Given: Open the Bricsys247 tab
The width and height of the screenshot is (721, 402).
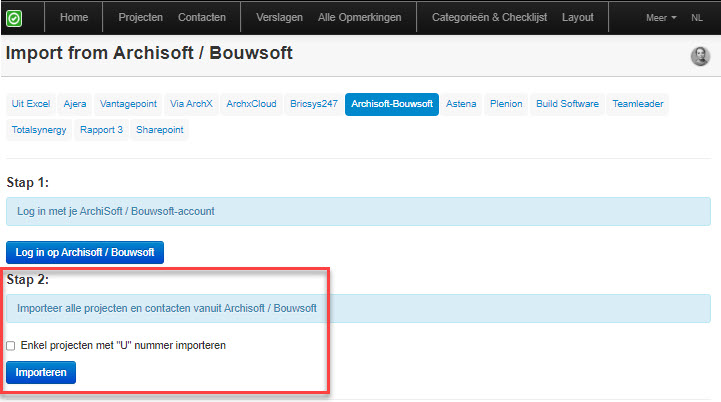Looking at the screenshot, I should [x=314, y=104].
